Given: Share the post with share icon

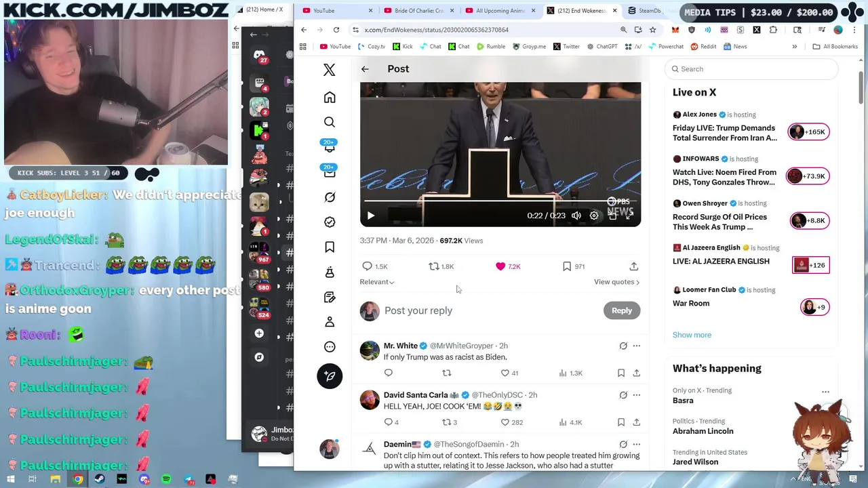Looking at the screenshot, I should point(633,266).
